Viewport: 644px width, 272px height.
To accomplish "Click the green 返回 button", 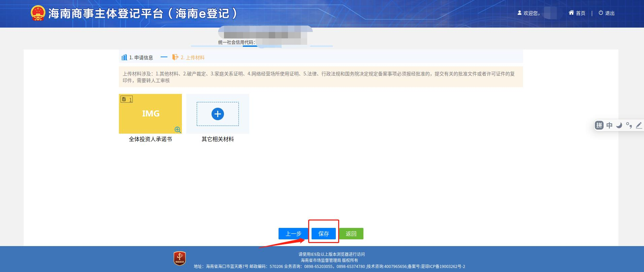I will coord(351,234).
